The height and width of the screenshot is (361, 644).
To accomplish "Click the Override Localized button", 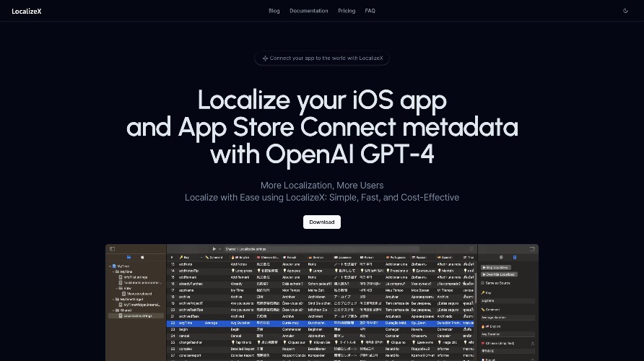I will pos(499,274).
